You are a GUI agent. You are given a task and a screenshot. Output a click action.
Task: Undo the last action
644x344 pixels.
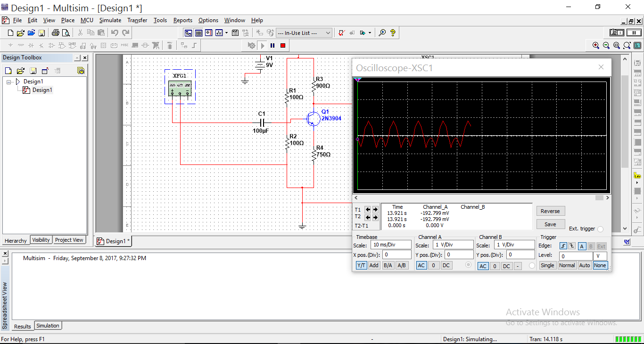coord(115,33)
